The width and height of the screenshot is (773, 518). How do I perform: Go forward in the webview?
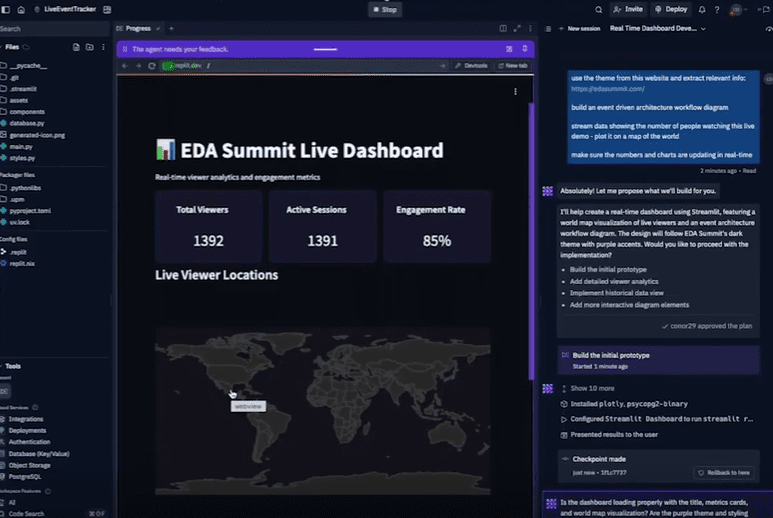[138, 66]
